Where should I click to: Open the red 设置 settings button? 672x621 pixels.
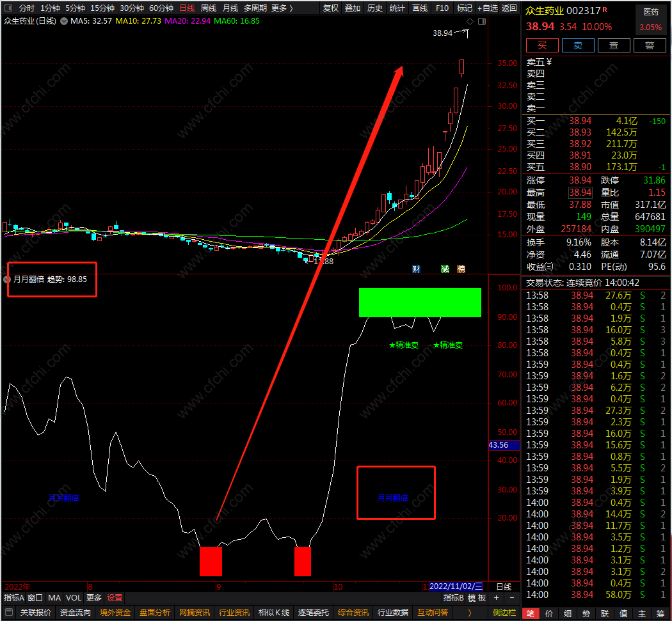tap(115, 598)
